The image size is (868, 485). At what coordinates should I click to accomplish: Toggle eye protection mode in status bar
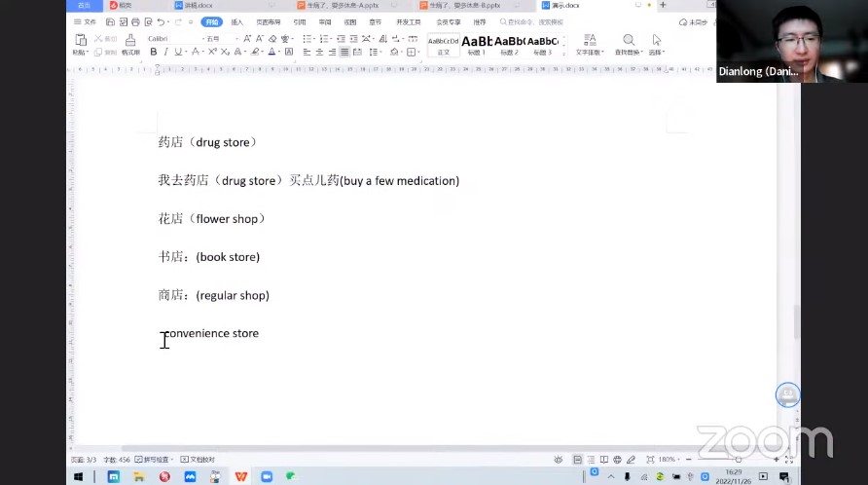558,460
